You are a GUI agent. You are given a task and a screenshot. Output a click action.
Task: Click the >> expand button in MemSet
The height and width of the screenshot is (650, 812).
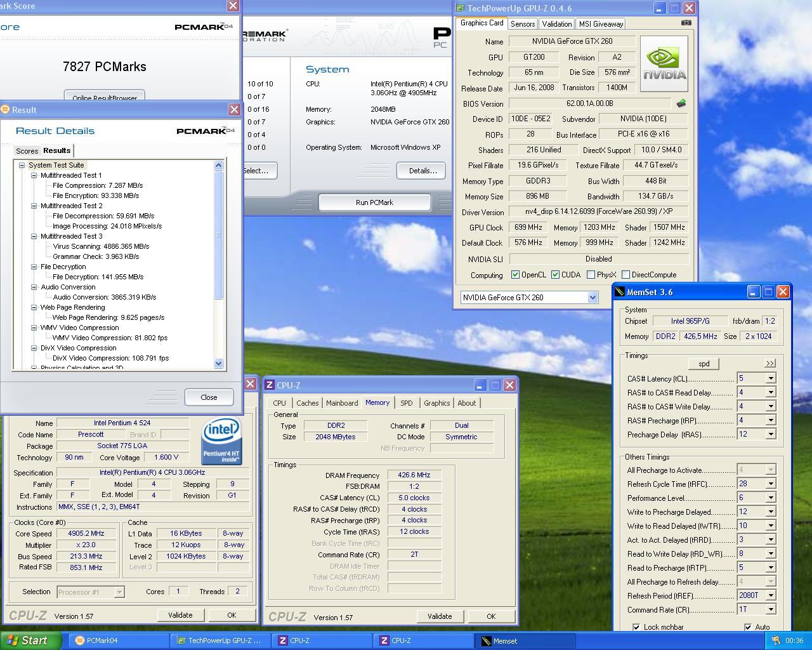tap(770, 364)
